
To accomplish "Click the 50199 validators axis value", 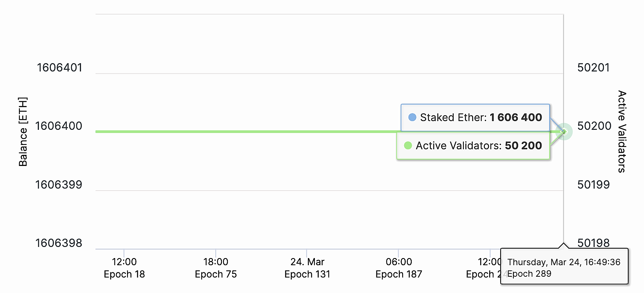I will point(594,185).
